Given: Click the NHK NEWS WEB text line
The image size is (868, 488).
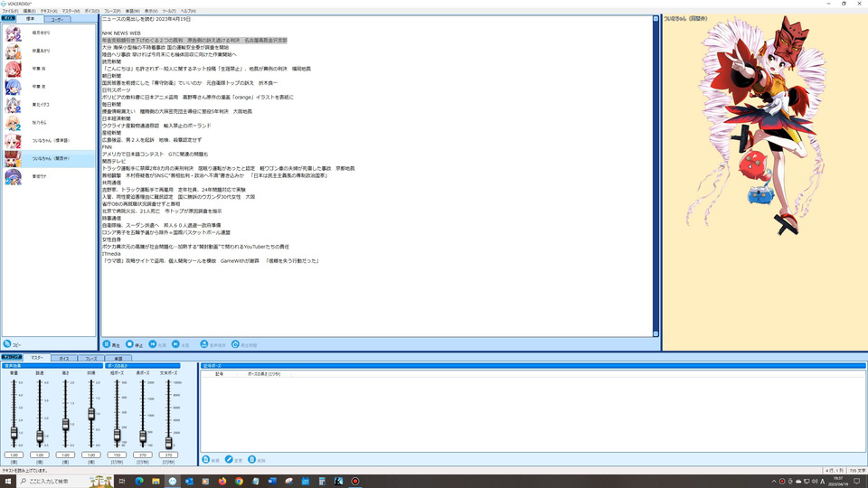Looking at the screenshot, I should click(121, 33).
